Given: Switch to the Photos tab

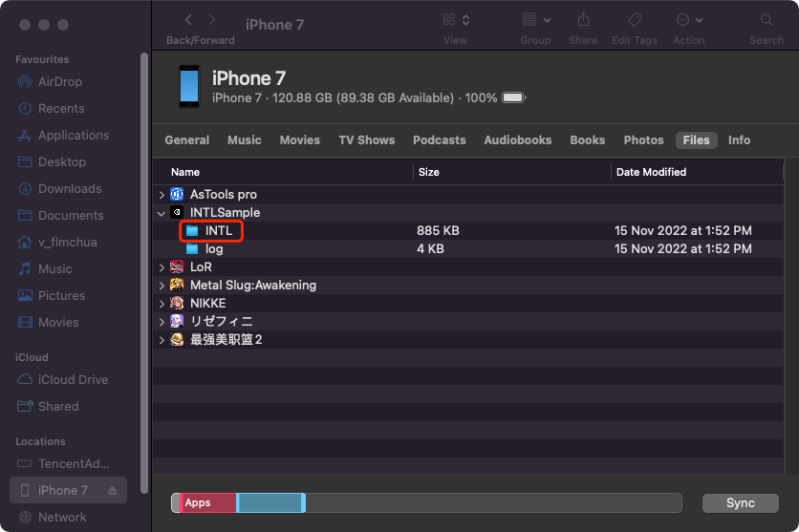Looking at the screenshot, I should pyautogui.click(x=643, y=140).
